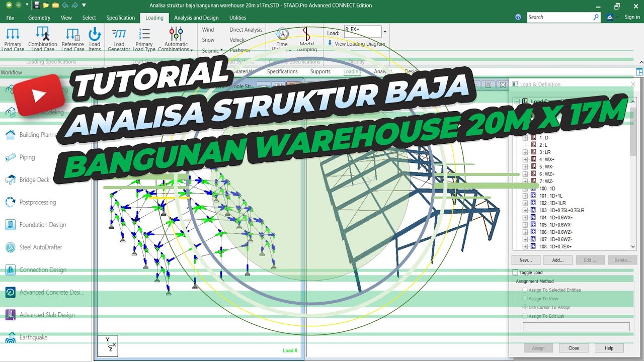Click the Direct Analysis option

246,30
